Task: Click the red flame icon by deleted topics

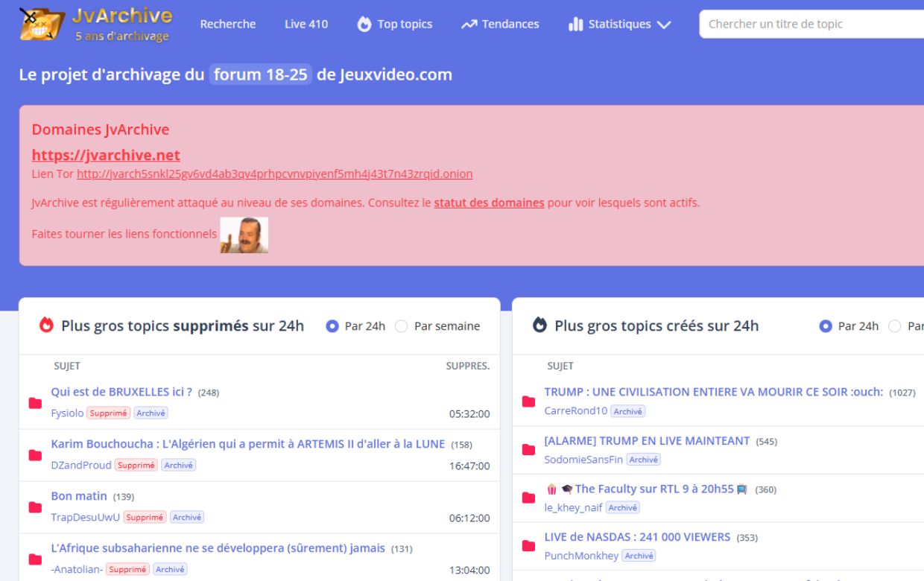Action: (x=47, y=326)
